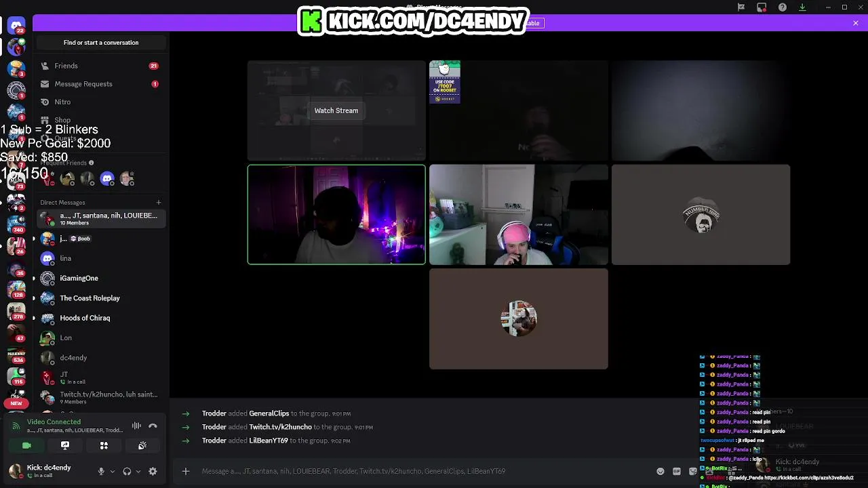Open the Discord frequent friend avatar

(106, 178)
